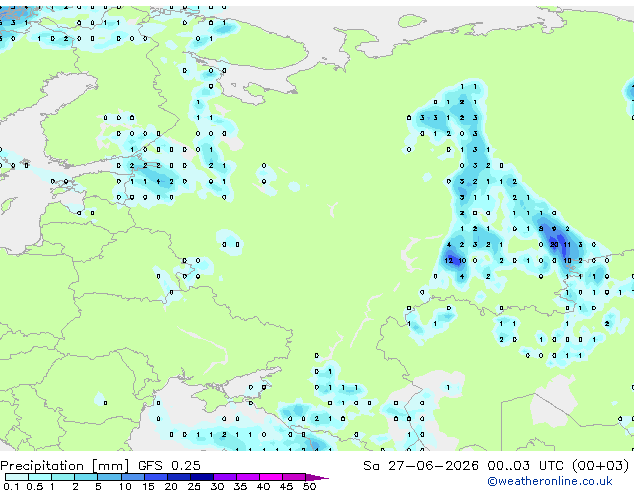Click the '0.5' legend scale label
The image size is (634, 490).
(35, 486)
